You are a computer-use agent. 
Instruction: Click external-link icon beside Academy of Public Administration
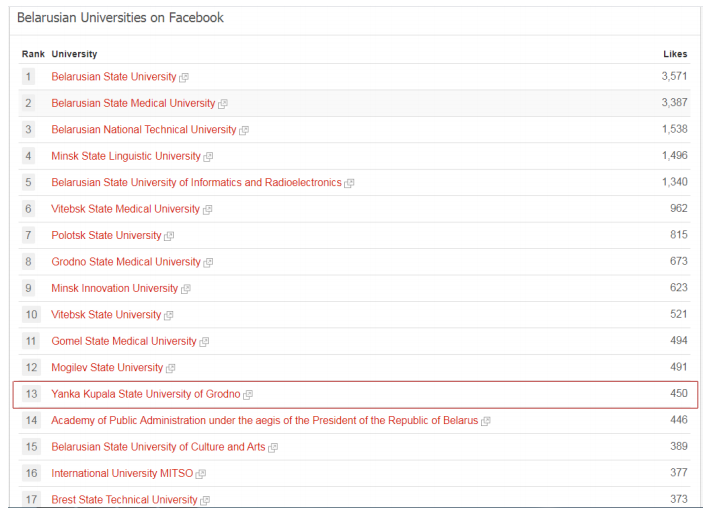486,421
